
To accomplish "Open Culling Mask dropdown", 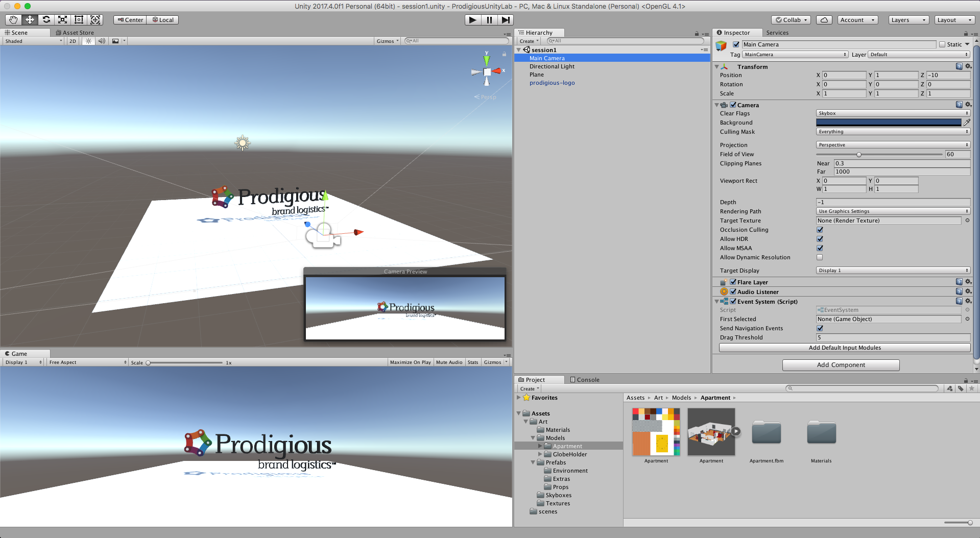I will (x=893, y=132).
